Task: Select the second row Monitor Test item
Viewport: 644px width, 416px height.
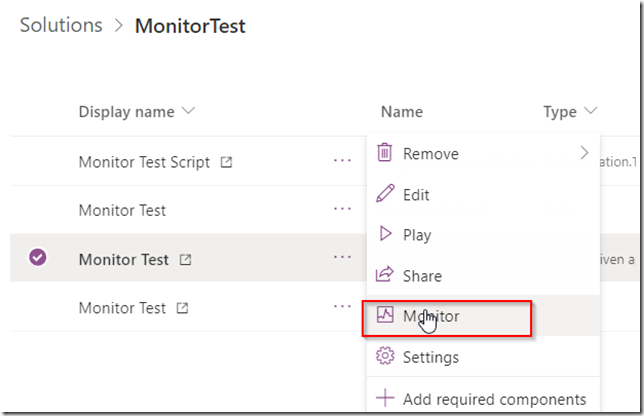Action: pyautogui.click(x=122, y=211)
